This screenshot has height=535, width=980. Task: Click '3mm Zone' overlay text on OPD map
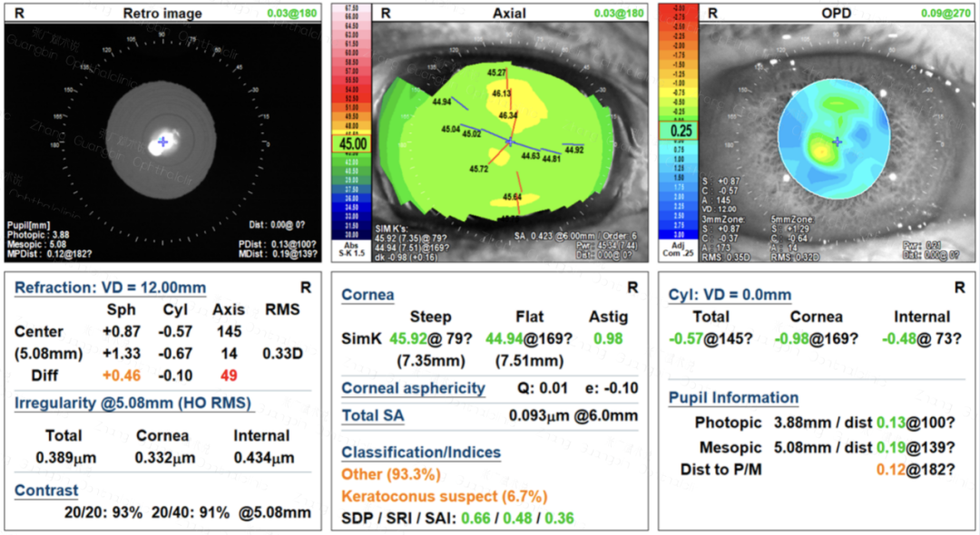(723, 219)
